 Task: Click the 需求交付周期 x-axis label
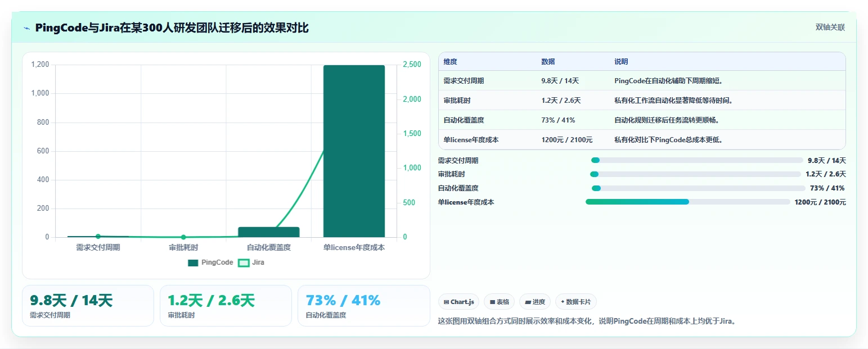[98, 247]
